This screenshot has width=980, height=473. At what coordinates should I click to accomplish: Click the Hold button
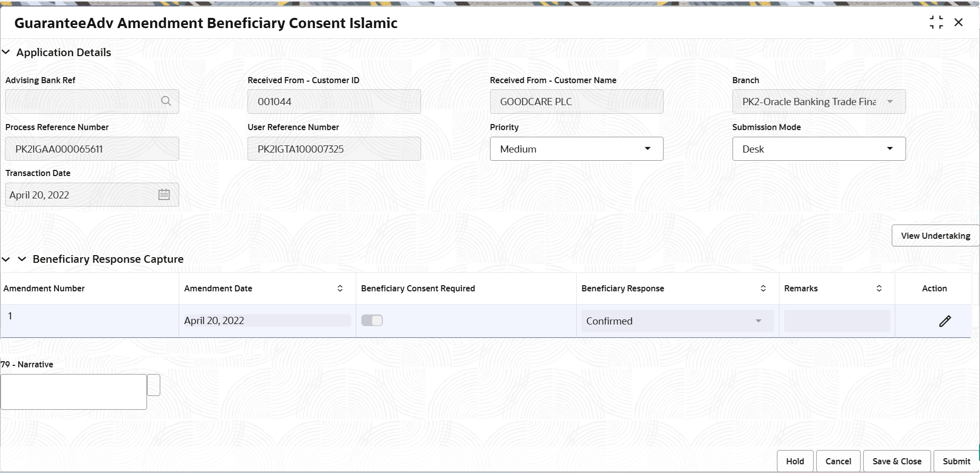[x=795, y=461]
